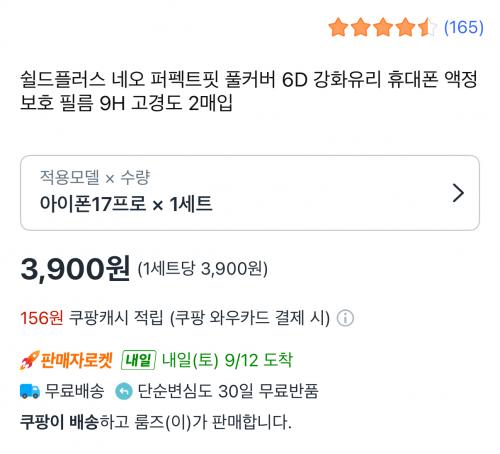Click the 3,900원 price
This screenshot has height=454, width=500.
tap(75, 269)
